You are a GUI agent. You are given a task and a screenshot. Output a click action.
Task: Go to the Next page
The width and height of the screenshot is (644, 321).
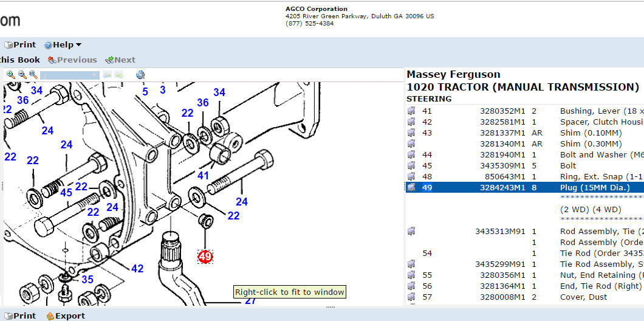(x=120, y=60)
